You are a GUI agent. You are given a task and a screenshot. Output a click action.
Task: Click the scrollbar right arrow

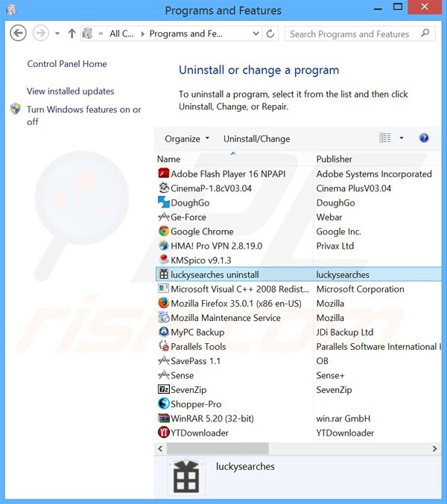(x=434, y=448)
